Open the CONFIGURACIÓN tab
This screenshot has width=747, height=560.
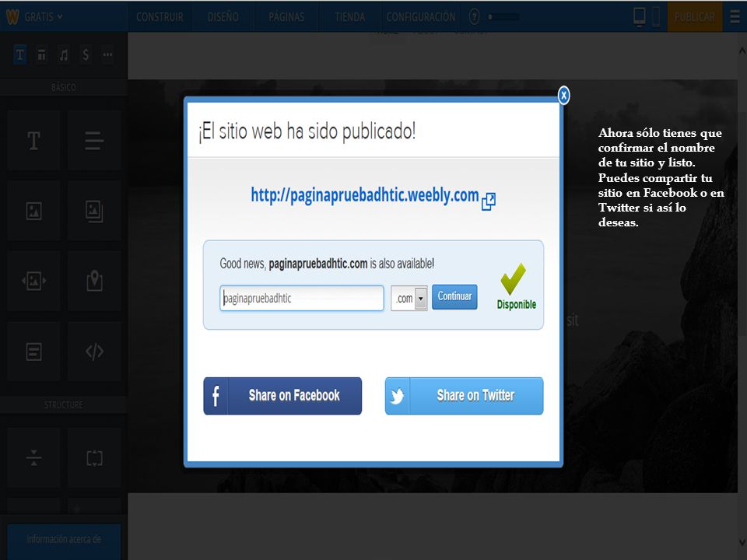(x=421, y=17)
